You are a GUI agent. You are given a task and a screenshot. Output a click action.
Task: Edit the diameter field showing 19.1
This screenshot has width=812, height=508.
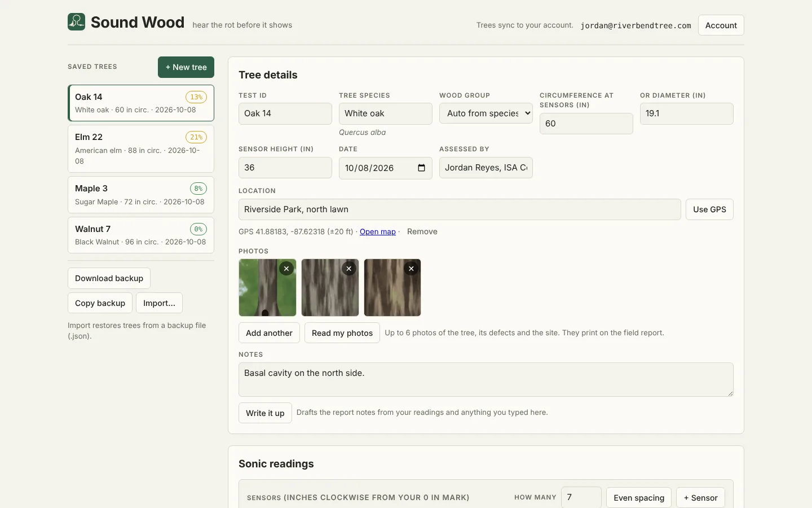click(x=687, y=113)
